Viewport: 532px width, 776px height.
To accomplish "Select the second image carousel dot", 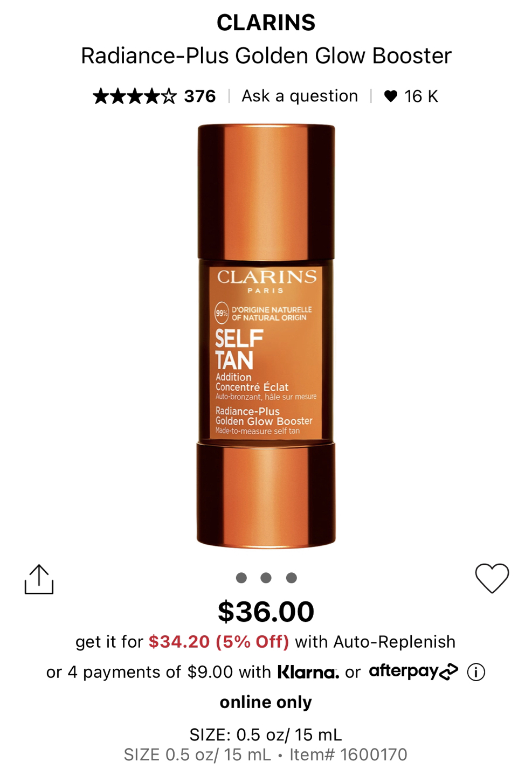I will [266, 578].
